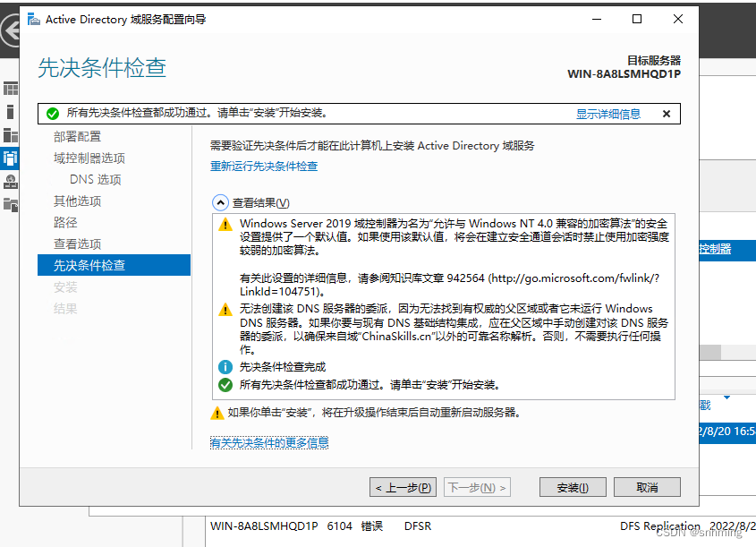Image resolution: width=756 pixels, height=547 pixels.
Task: Click the target server name WIN-8A8LSMHQD1P
Action: pyautogui.click(x=624, y=73)
